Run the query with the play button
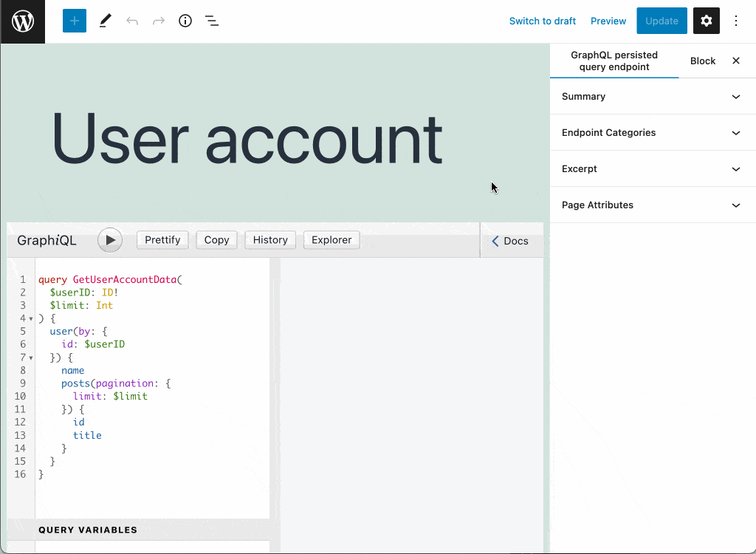 point(110,240)
